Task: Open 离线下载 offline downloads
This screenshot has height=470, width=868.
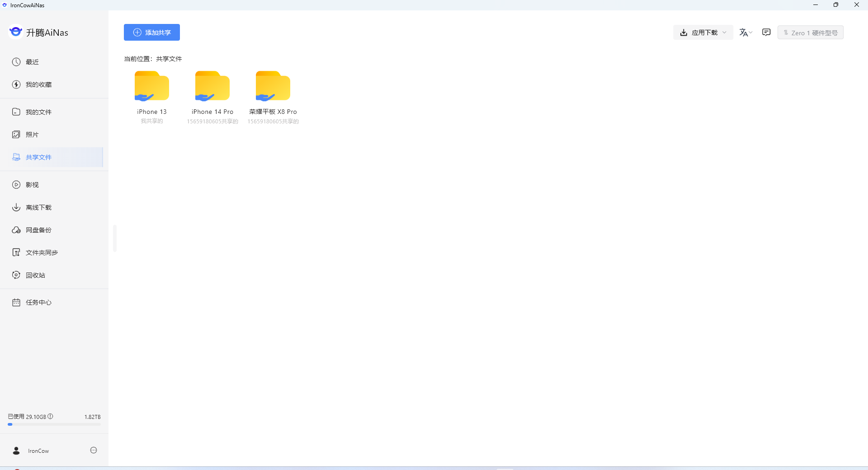Action: 37,207
